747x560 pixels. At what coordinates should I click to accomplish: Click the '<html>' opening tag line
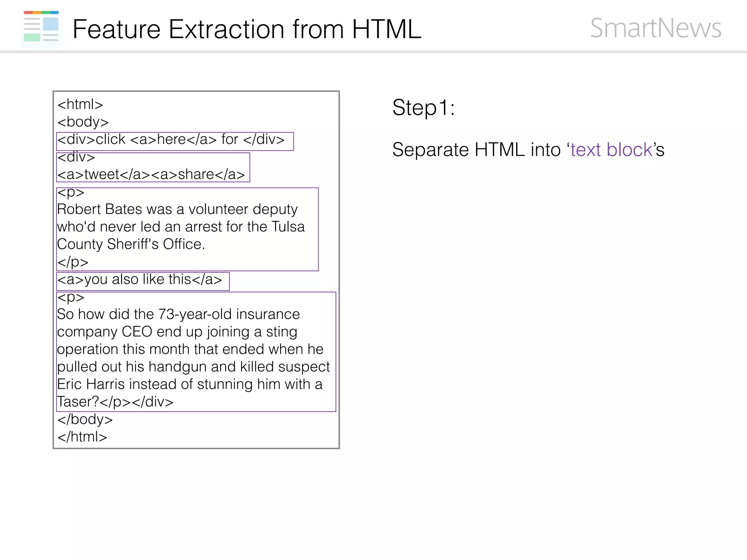point(80,104)
